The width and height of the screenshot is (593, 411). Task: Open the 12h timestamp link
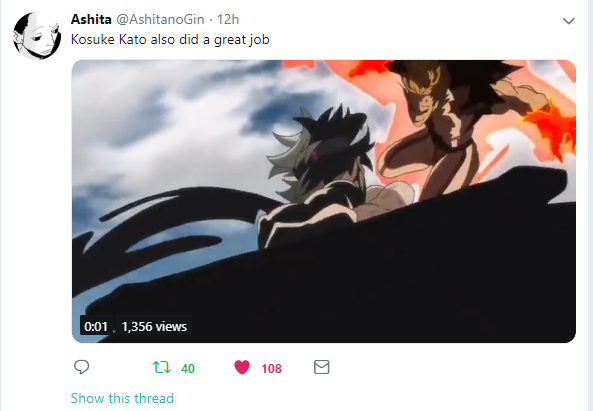228,19
